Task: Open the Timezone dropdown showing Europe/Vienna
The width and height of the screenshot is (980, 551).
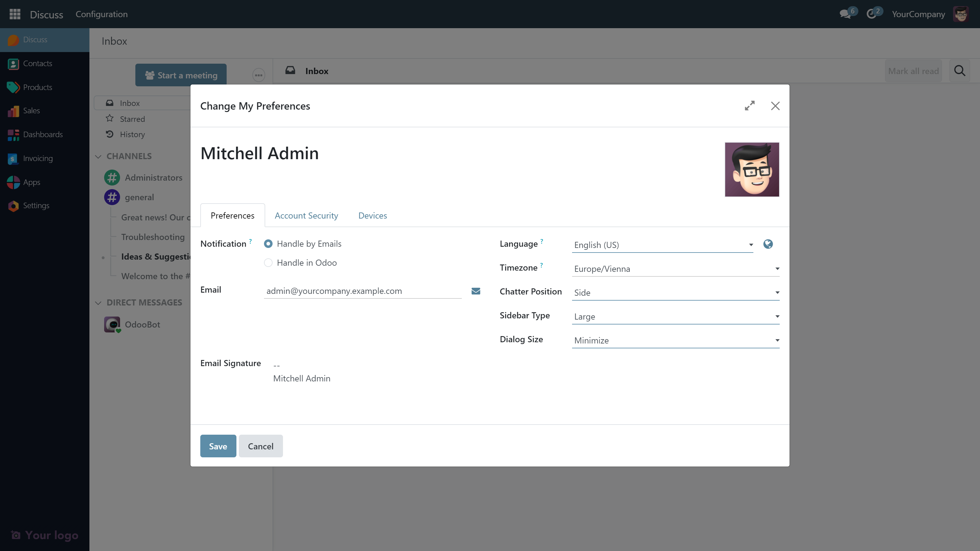Action: pyautogui.click(x=675, y=269)
